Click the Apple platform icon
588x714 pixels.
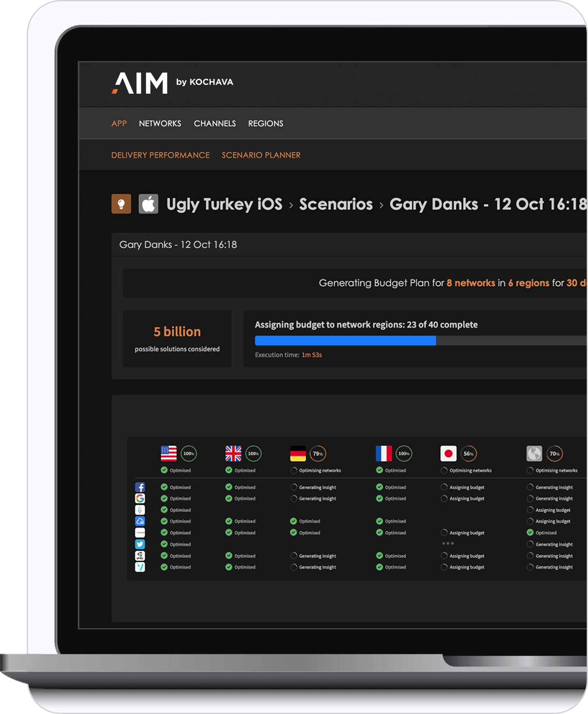point(148,204)
